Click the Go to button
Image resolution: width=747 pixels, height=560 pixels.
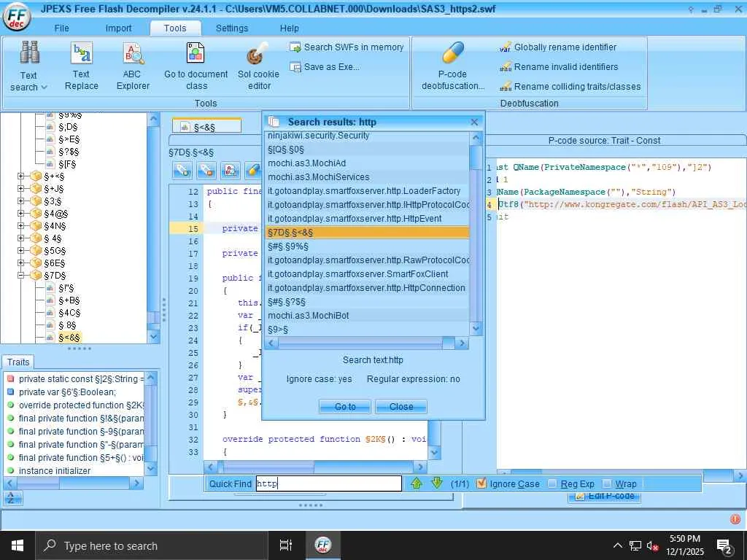(345, 407)
